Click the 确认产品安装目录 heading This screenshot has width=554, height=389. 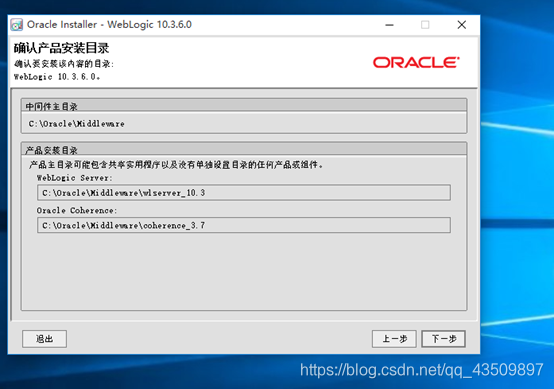point(61,48)
